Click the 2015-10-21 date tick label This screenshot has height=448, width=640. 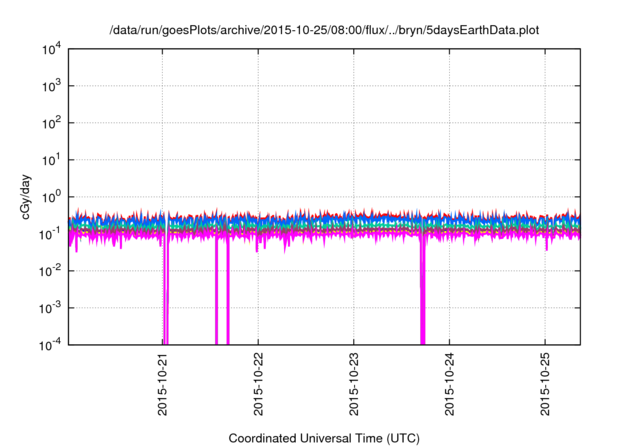tap(162, 384)
